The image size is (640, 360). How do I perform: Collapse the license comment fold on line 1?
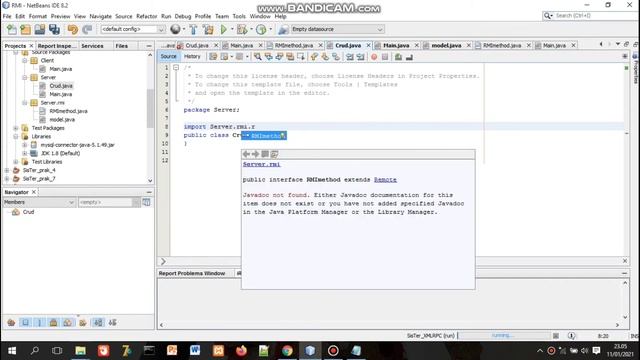pos(176,67)
